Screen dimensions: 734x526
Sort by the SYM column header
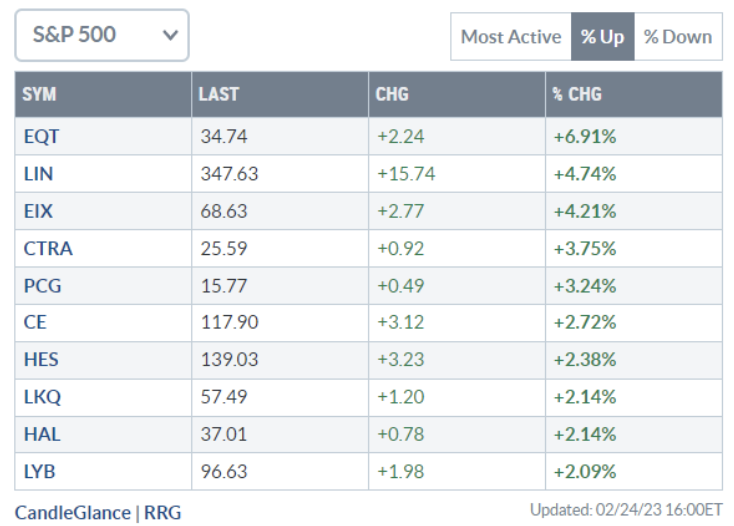(40, 95)
